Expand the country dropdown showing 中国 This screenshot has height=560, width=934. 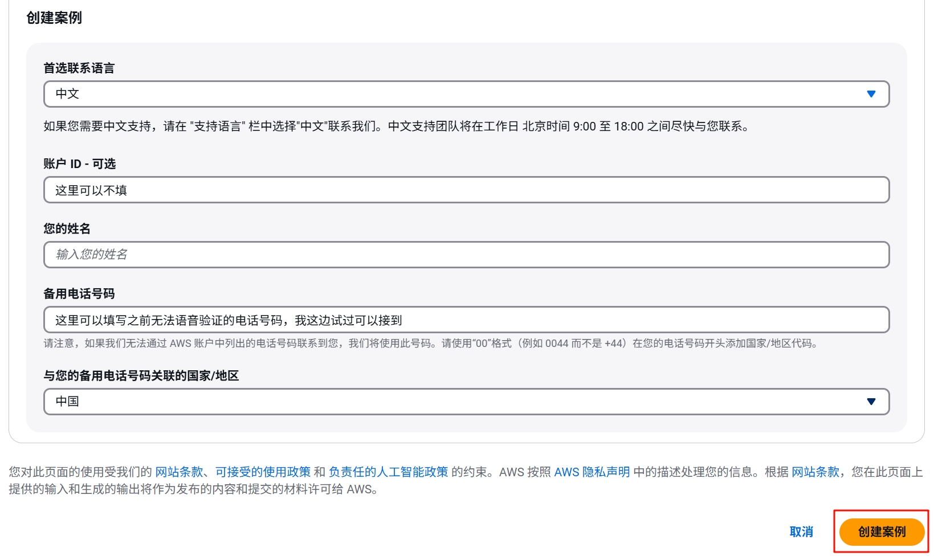pyautogui.click(x=456, y=402)
